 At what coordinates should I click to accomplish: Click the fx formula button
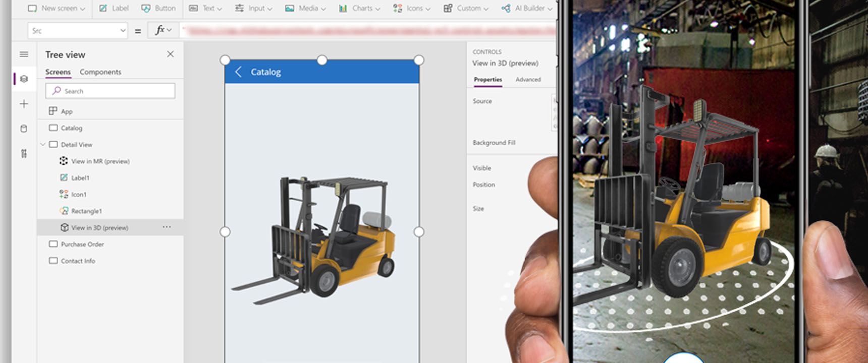pyautogui.click(x=163, y=30)
